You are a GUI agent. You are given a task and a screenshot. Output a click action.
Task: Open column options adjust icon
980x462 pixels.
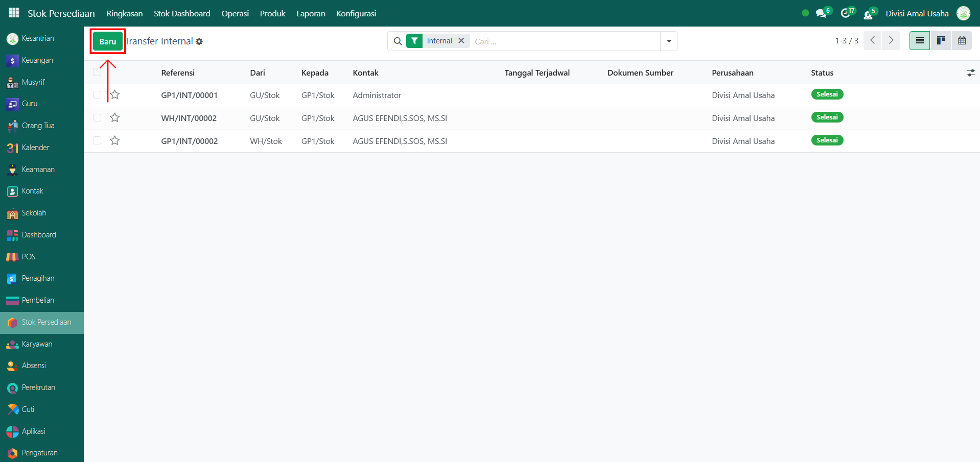pos(970,73)
